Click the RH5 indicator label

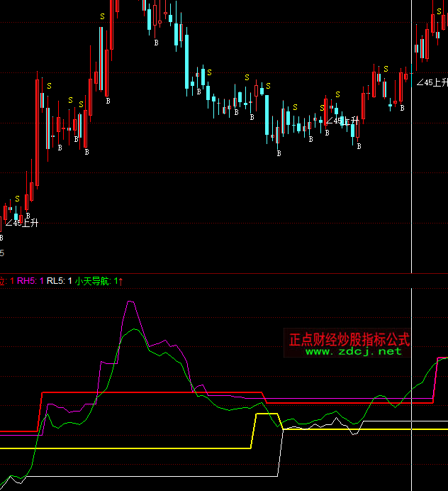27,281
